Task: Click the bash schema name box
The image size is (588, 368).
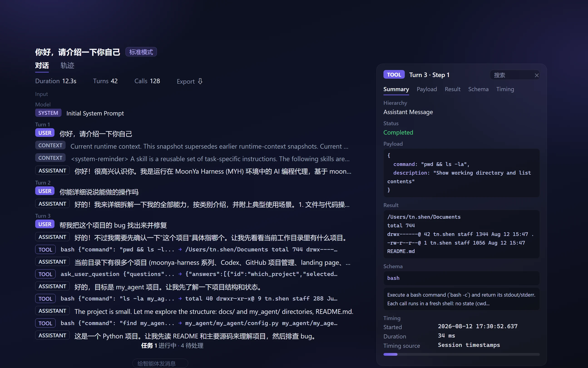Action: pyautogui.click(x=461, y=278)
